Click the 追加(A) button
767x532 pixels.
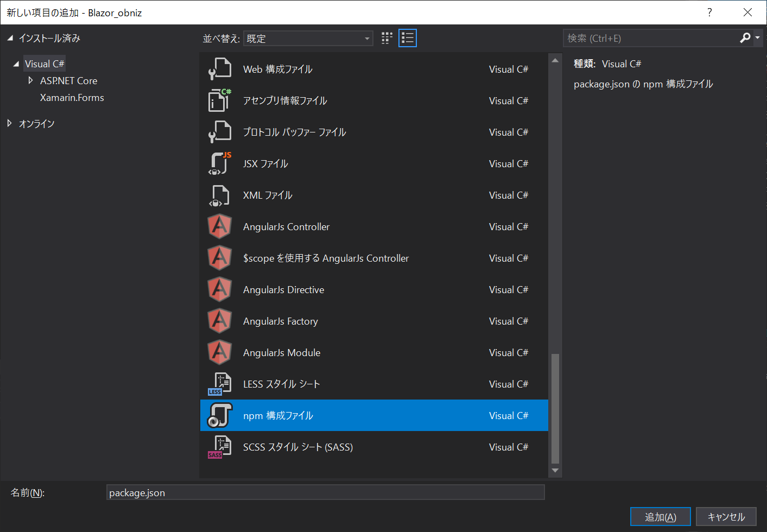pyautogui.click(x=661, y=517)
